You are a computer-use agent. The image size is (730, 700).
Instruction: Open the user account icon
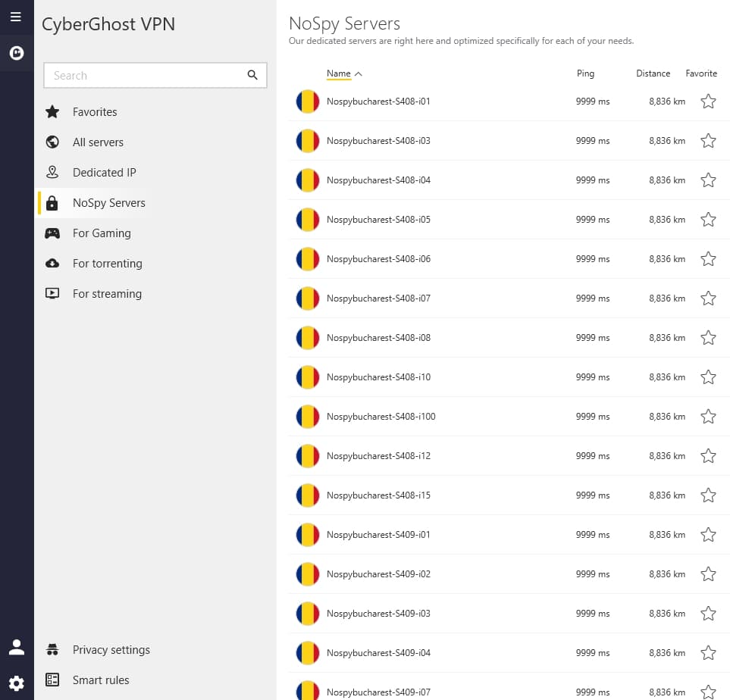tap(16, 647)
